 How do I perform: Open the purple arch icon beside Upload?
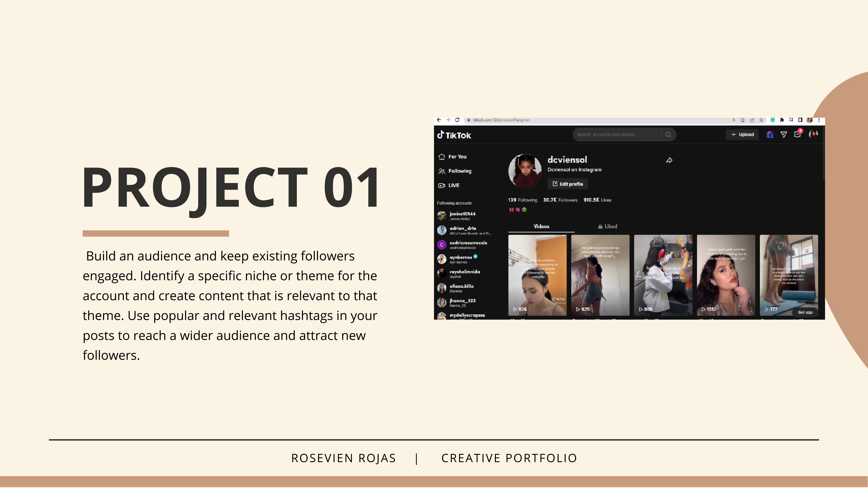point(770,135)
